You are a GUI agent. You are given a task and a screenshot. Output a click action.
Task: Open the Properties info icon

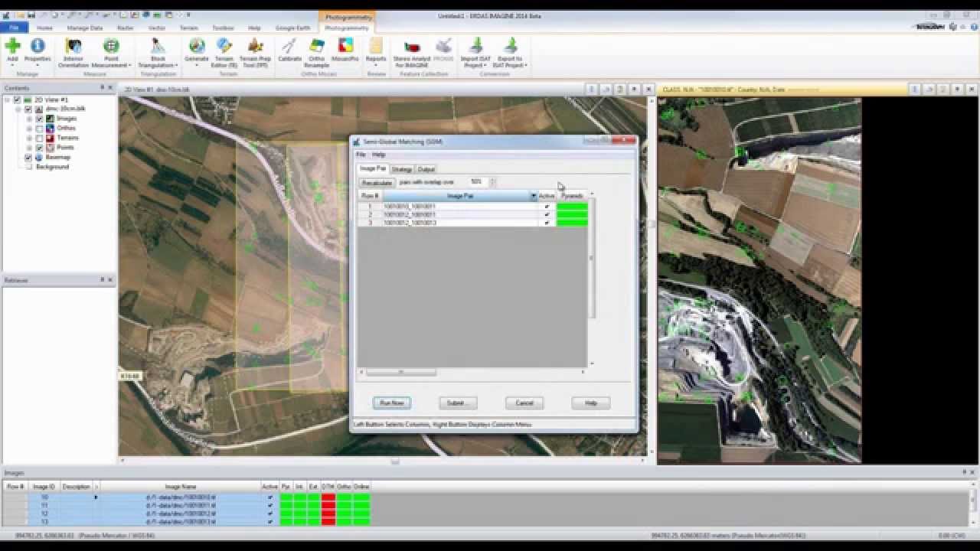(38, 47)
